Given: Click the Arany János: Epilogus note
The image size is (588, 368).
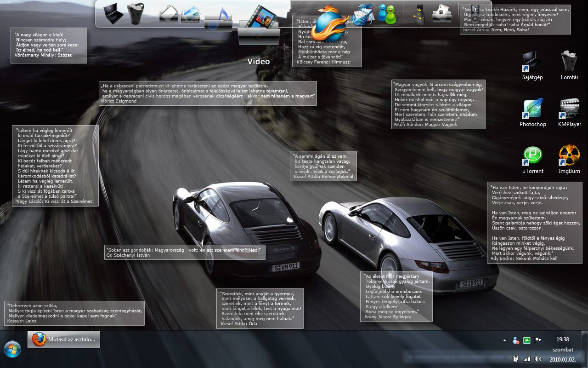Looking at the screenshot, I should click(397, 296).
